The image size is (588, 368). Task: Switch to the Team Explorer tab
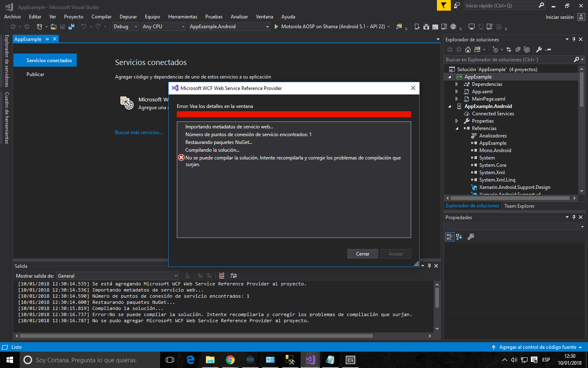tap(519, 206)
